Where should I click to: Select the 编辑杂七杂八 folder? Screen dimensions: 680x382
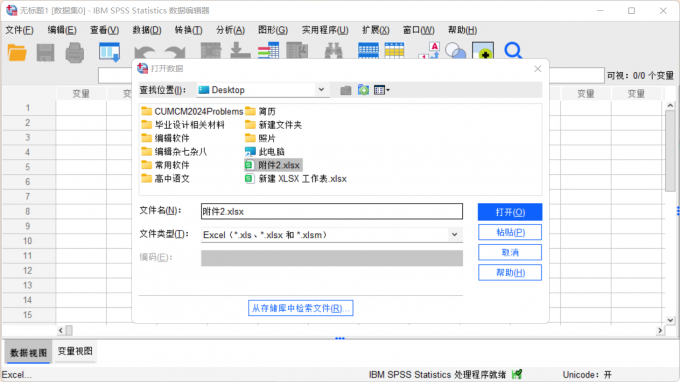174,152
